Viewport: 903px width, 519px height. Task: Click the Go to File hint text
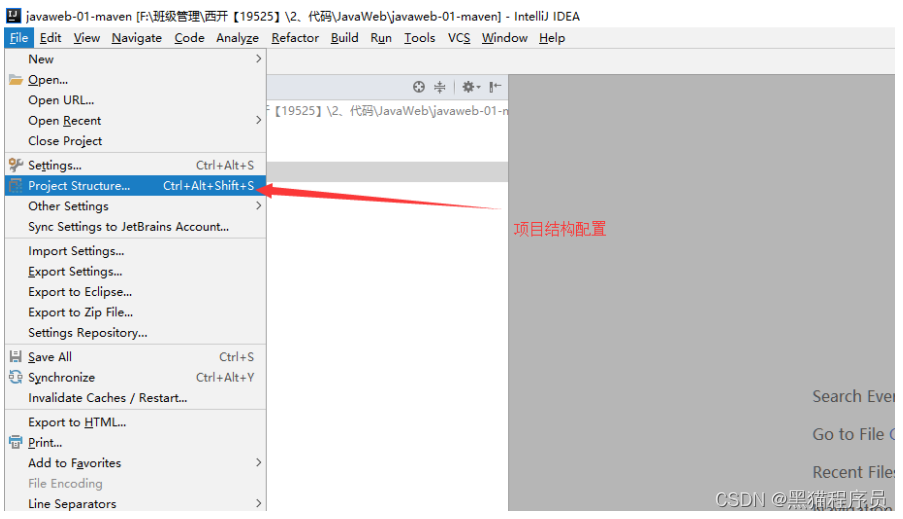848,434
